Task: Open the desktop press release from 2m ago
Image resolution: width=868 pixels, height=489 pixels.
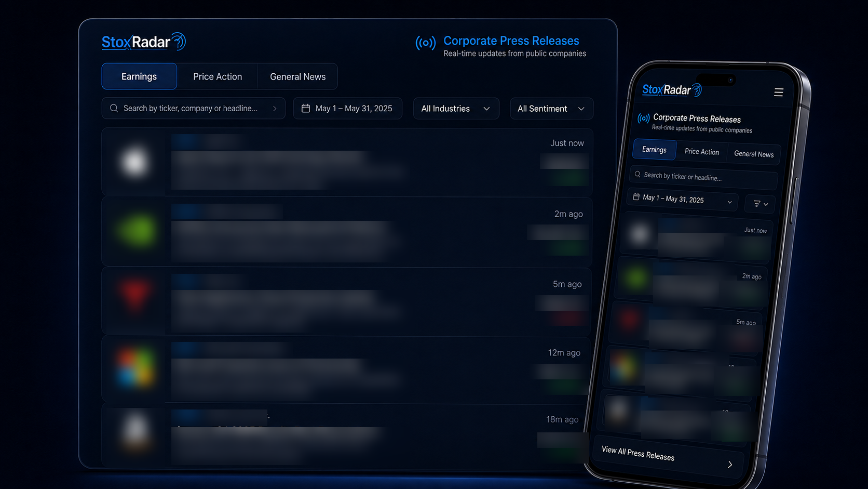Action: [x=347, y=232]
